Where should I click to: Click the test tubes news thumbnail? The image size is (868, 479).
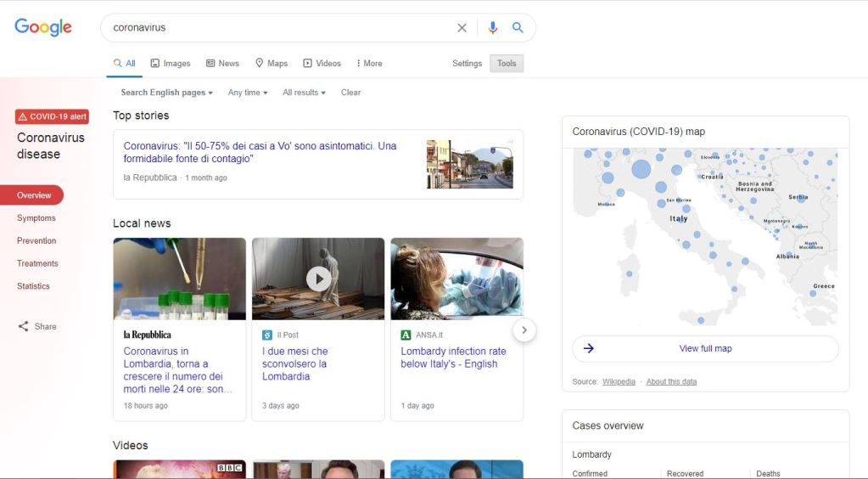(x=179, y=279)
